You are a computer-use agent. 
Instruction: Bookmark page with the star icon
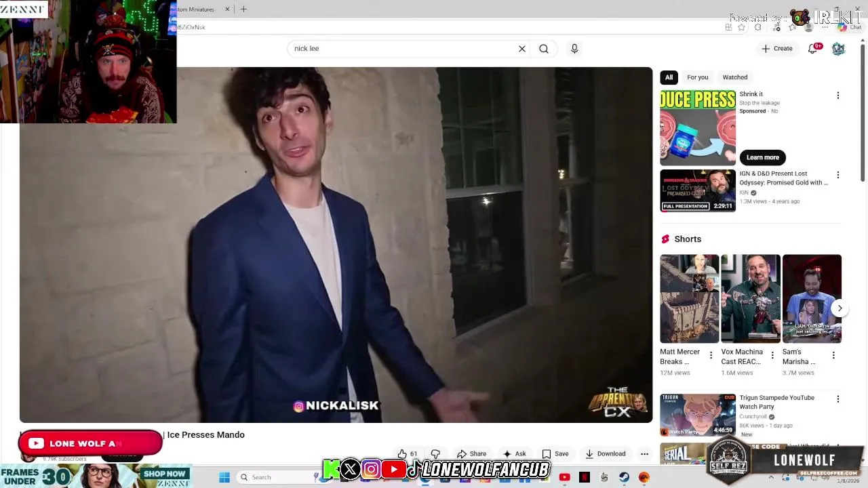pyautogui.click(x=742, y=27)
